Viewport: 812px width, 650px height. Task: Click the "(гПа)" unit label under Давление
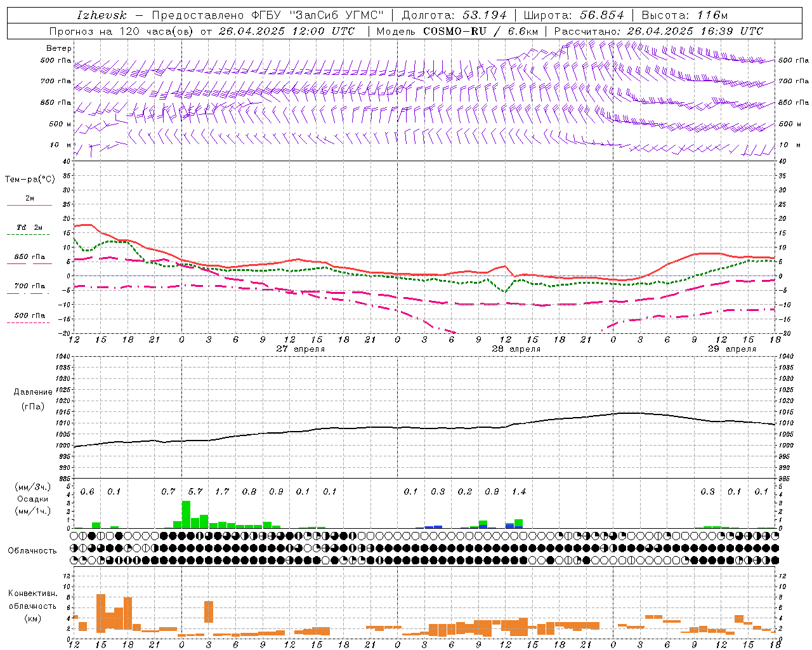[33, 406]
